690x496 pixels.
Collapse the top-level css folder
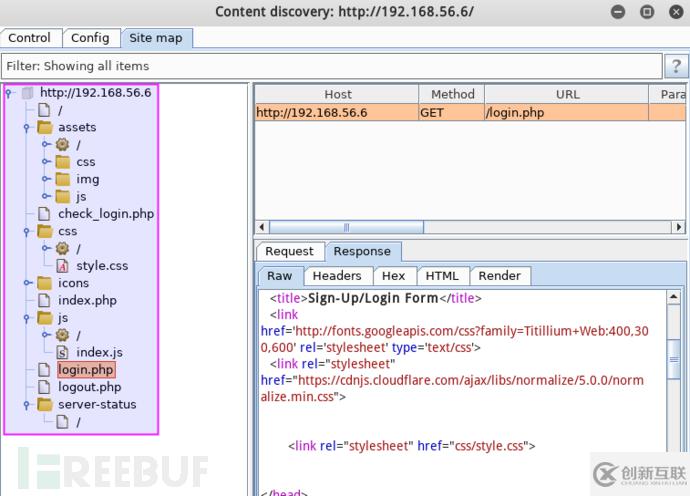click(27, 231)
